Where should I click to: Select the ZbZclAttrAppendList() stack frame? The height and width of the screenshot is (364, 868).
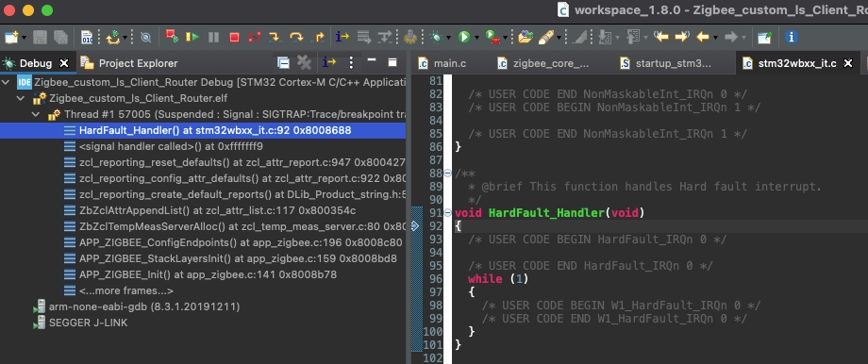tap(203, 210)
